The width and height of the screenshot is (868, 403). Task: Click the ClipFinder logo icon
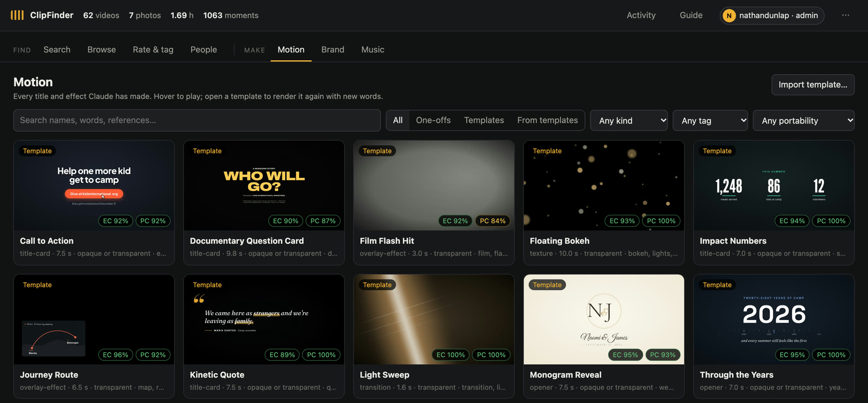[x=17, y=15]
